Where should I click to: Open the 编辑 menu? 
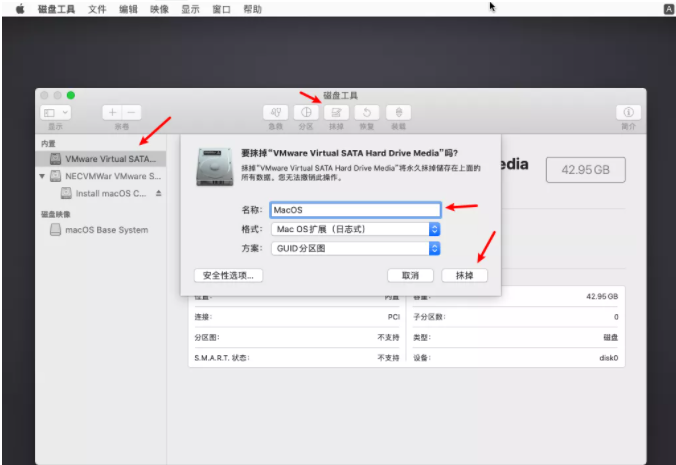(128, 9)
